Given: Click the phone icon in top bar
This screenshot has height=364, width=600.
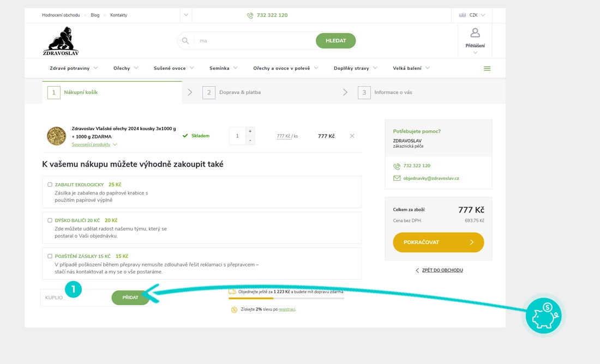Looking at the screenshot, I should [x=250, y=15].
